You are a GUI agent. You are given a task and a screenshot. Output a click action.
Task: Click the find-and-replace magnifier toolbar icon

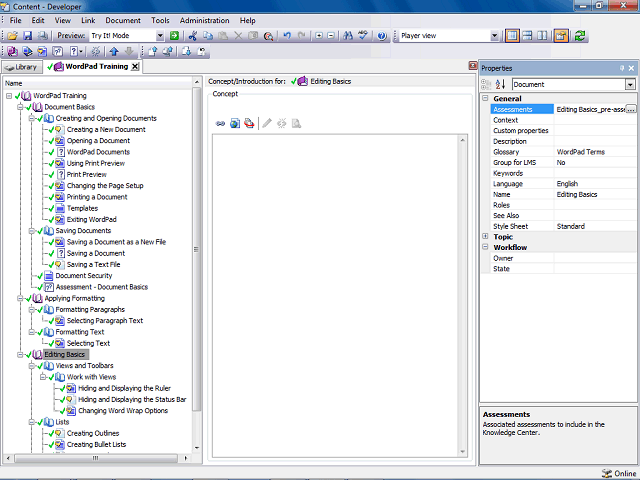click(268, 36)
